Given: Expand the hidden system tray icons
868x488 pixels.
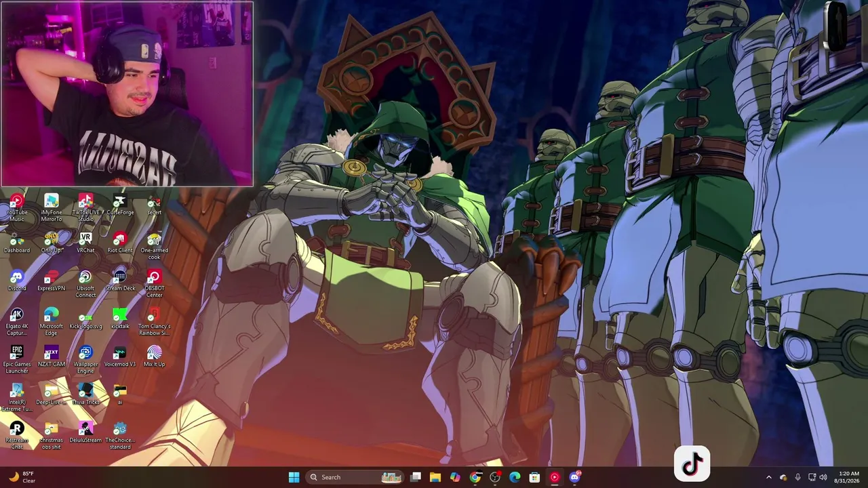Looking at the screenshot, I should click(768, 477).
